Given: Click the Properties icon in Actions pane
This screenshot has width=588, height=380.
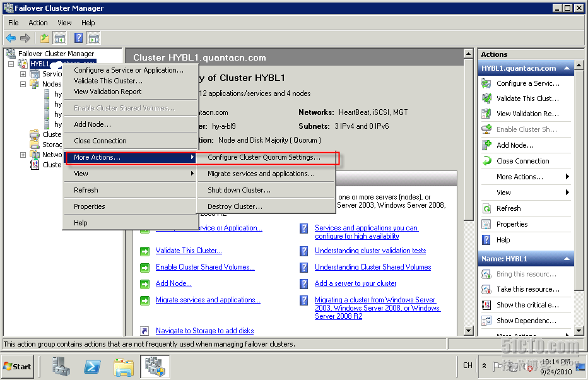Looking at the screenshot, I should point(486,224).
